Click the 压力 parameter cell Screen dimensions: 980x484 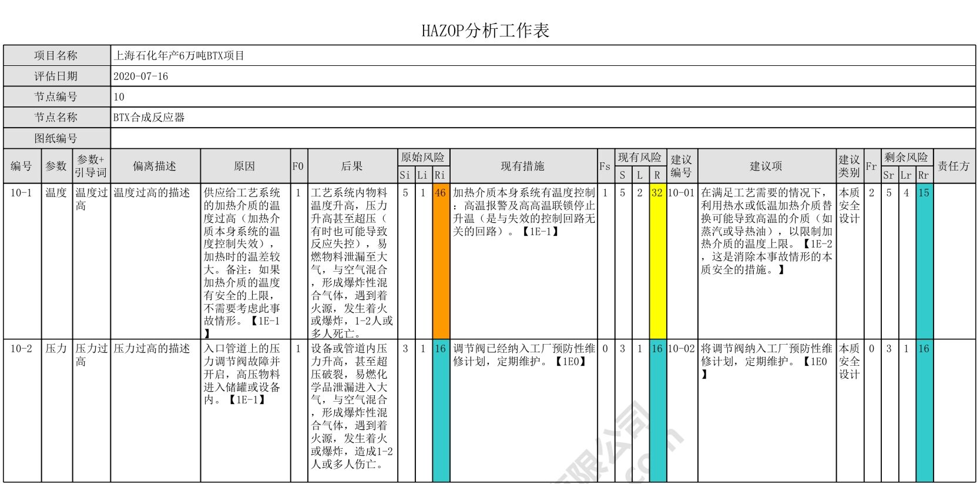(x=56, y=410)
